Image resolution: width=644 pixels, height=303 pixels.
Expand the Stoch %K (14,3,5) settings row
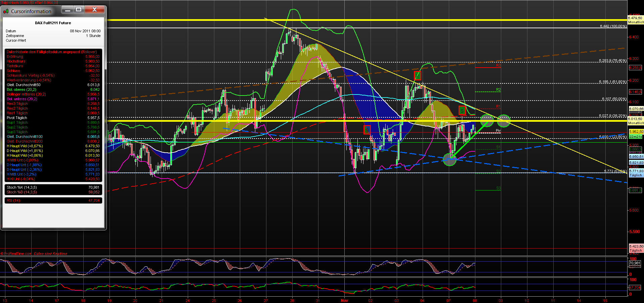pyautogui.click(x=22, y=187)
